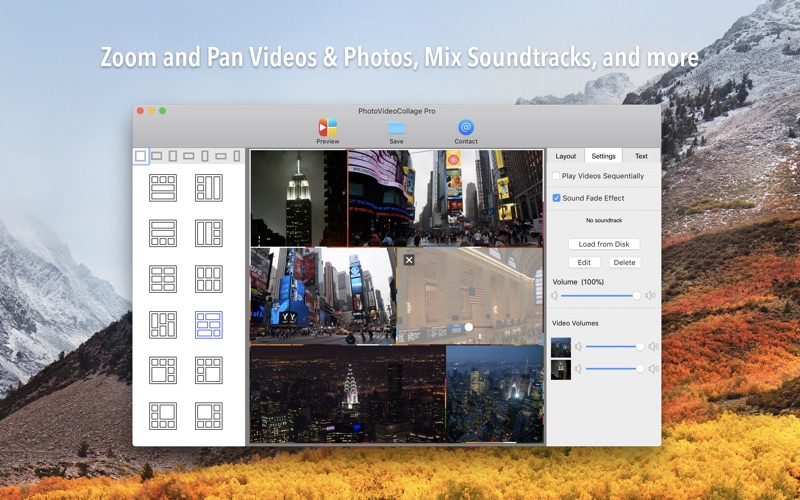
Task: Enable Play Videos Sequentially checkbox
Action: [x=556, y=176]
